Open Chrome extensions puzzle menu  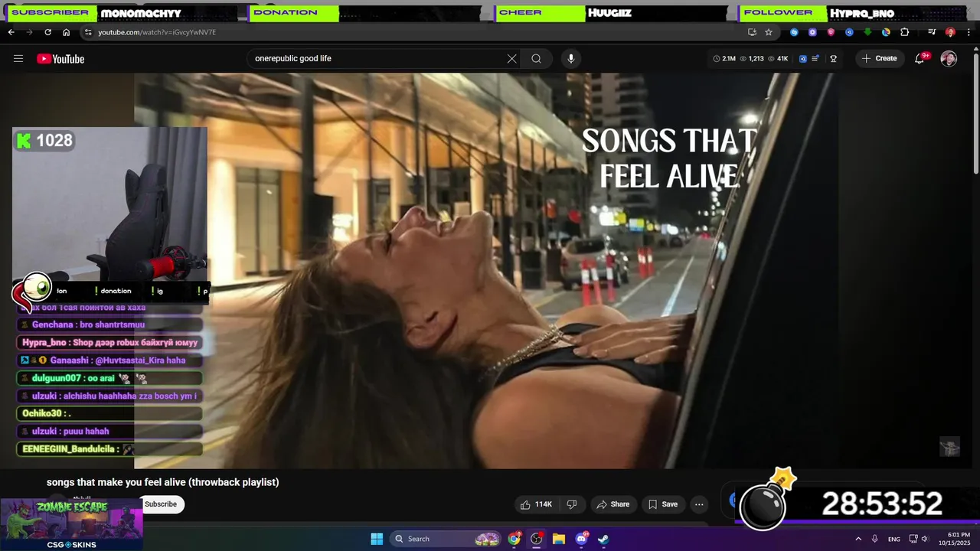click(904, 32)
